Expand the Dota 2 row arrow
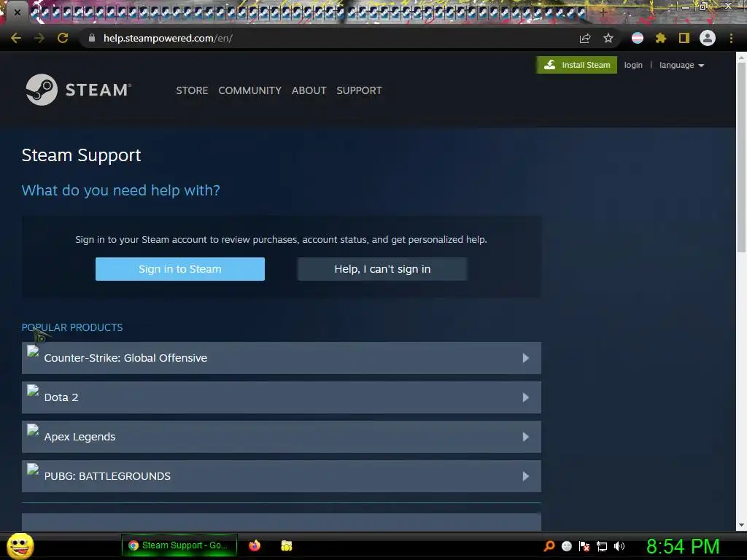Screen dimensions: 747x560 pos(525,397)
